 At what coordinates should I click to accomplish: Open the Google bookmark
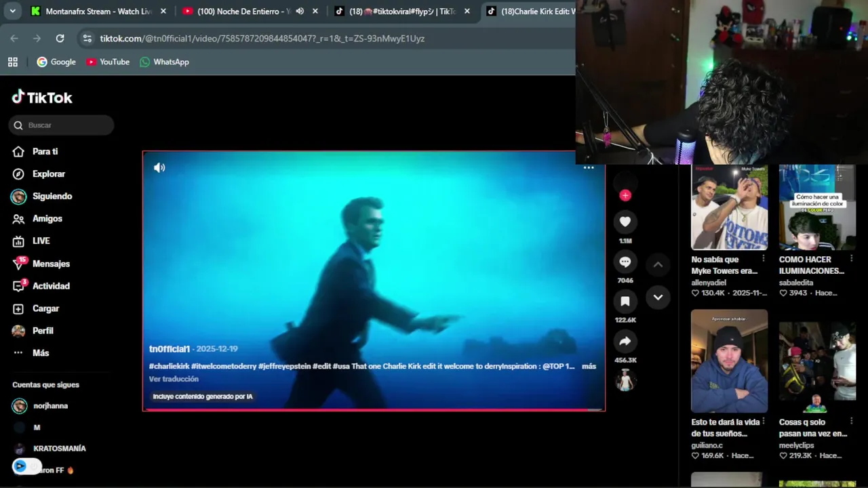tap(56, 62)
